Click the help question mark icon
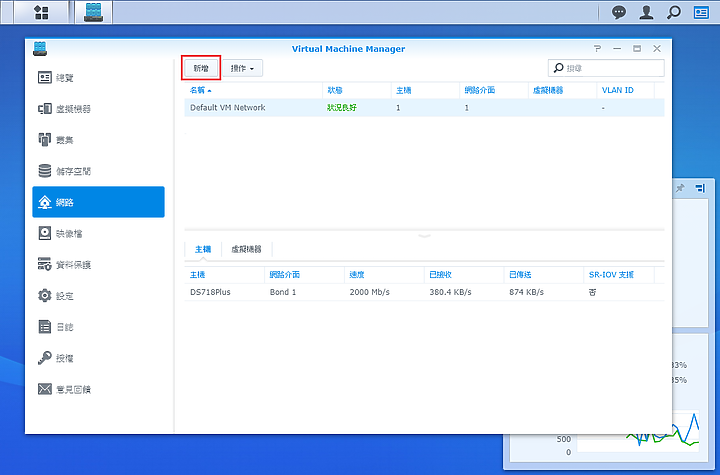The height and width of the screenshot is (475, 720). pos(597,49)
